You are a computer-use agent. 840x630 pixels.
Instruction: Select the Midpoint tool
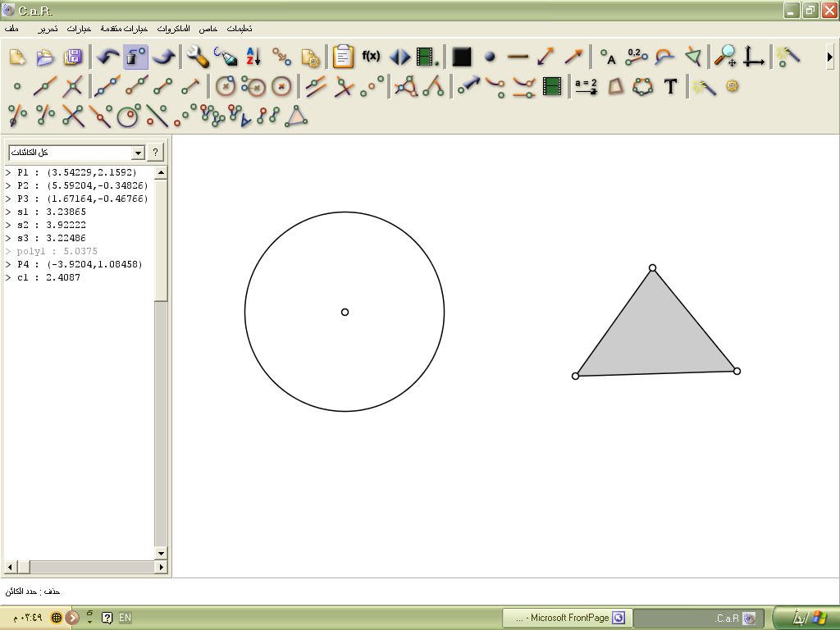[372, 86]
